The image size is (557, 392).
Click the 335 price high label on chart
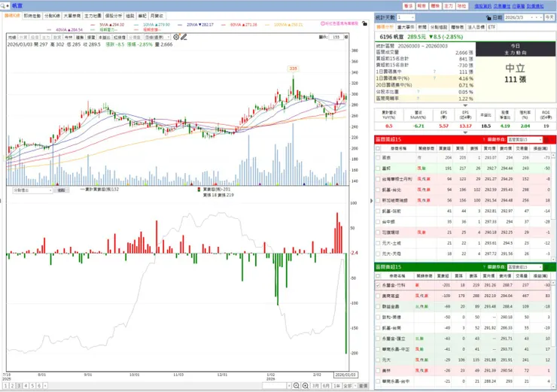coord(293,68)
